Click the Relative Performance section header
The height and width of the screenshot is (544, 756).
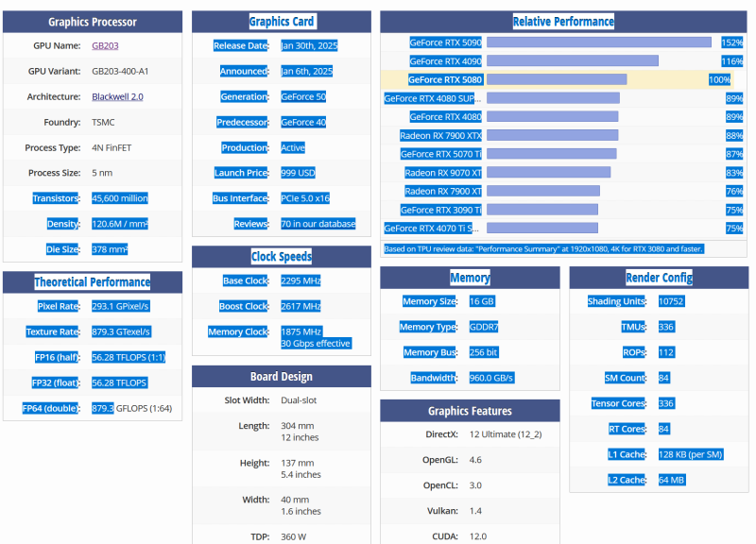coord(563,22)
